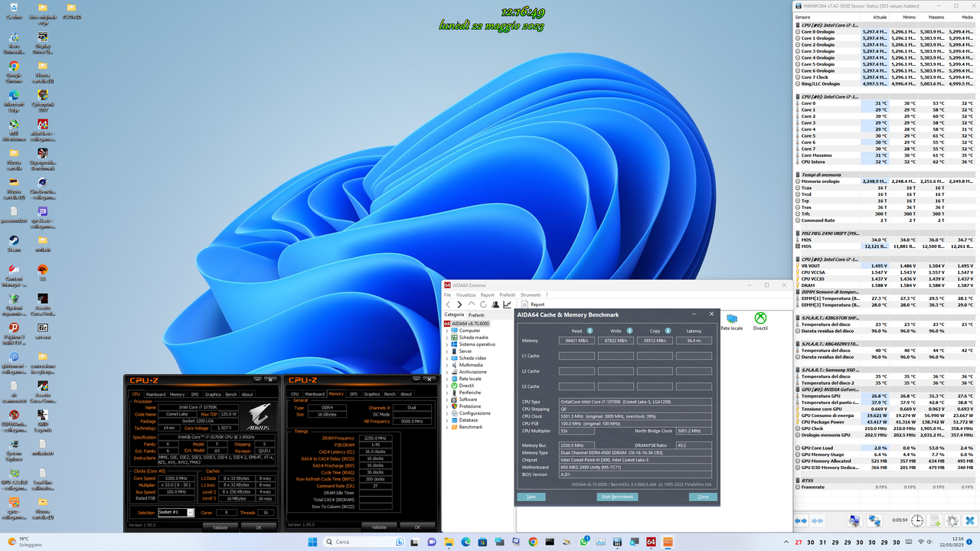Click the Rete locale icon in the benchmark window
Image resolution: width=980 pixels, height=551 pixels.
tap(730, 318)
